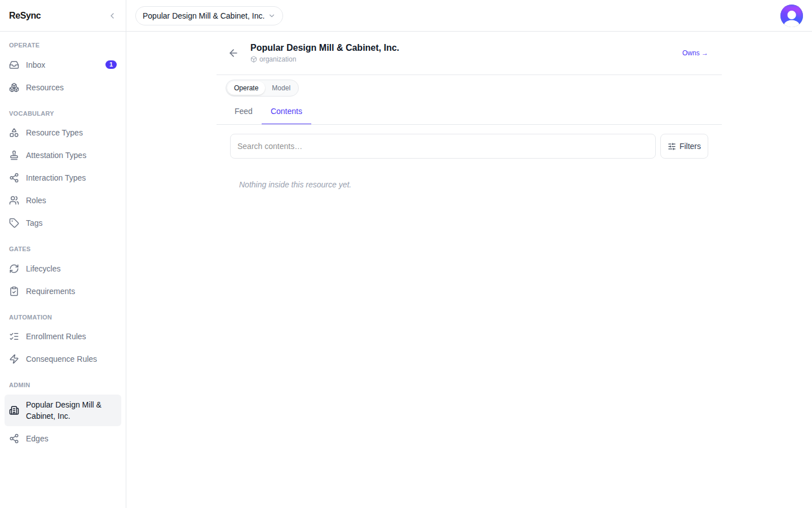Click the Roles people icon
Viewport: 812px width, 508px height.
point(14,200)
